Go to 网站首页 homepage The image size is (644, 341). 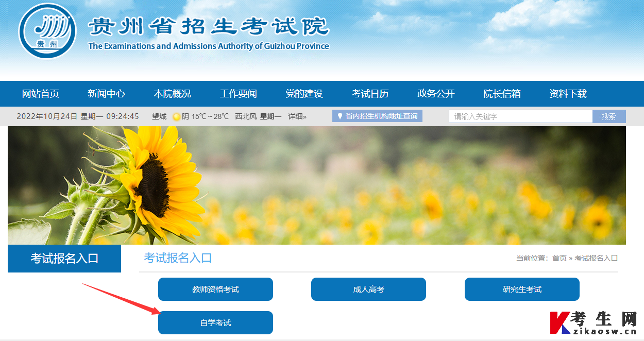tap(41, 93)
